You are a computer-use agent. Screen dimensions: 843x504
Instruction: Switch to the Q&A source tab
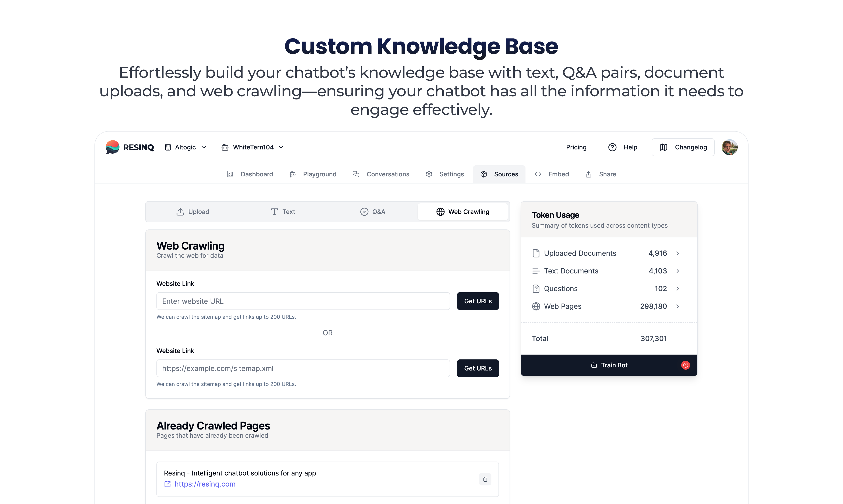pyautogui.click(x=373, y=212)
